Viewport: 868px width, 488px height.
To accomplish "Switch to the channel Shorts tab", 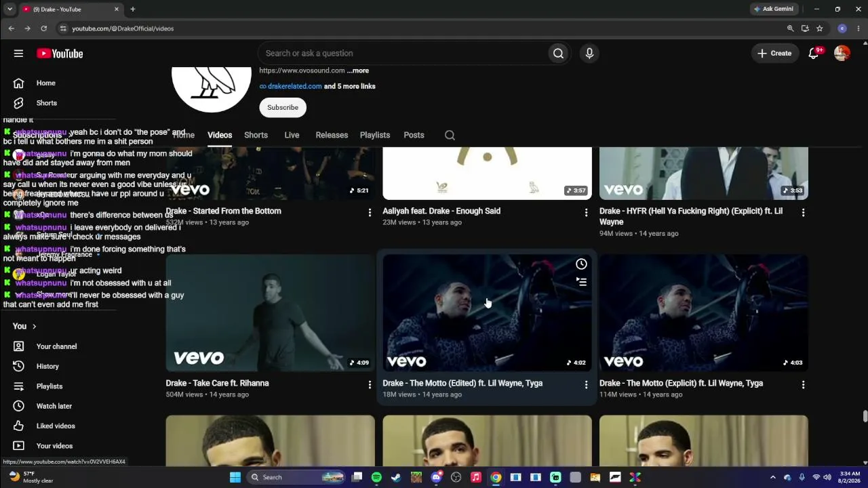I will pyautogui.click(x=256, y=135).
